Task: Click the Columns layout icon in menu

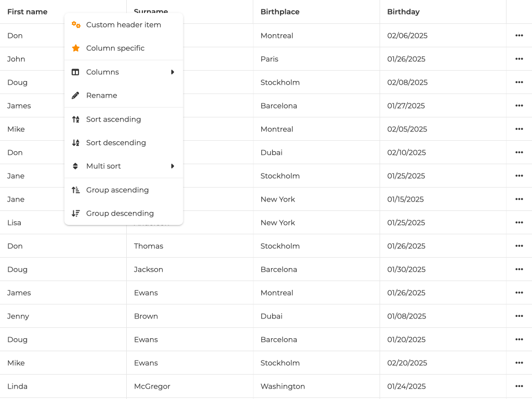Action: point(76,72)
